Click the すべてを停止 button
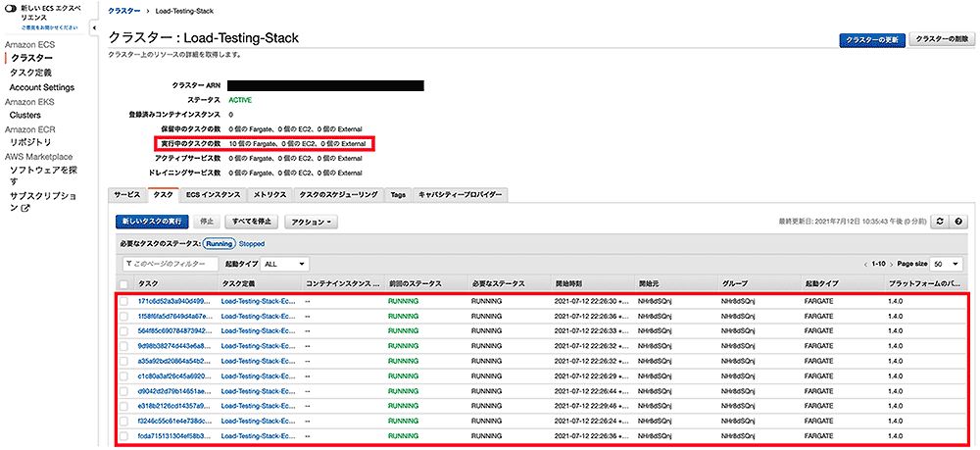Viewport: 980px width, 450px height. (252, 222)
